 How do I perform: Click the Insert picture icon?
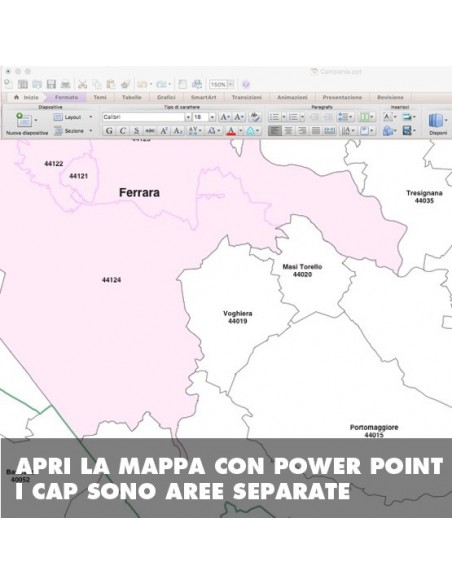pyautogui.click(x=407, y=117)
